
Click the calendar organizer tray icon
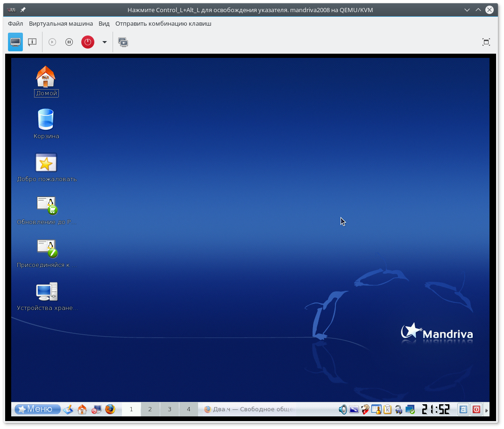pyautogui.click(x=376, y=409)
